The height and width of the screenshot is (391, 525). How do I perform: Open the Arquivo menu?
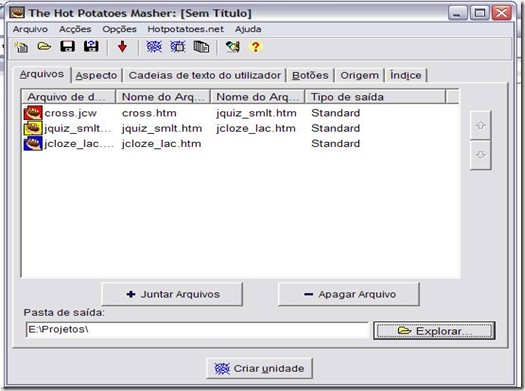[x=30, y=29]
